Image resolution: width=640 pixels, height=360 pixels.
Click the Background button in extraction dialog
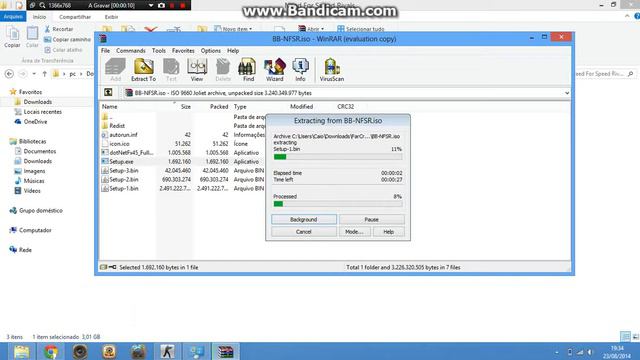(x=304, y=219)
